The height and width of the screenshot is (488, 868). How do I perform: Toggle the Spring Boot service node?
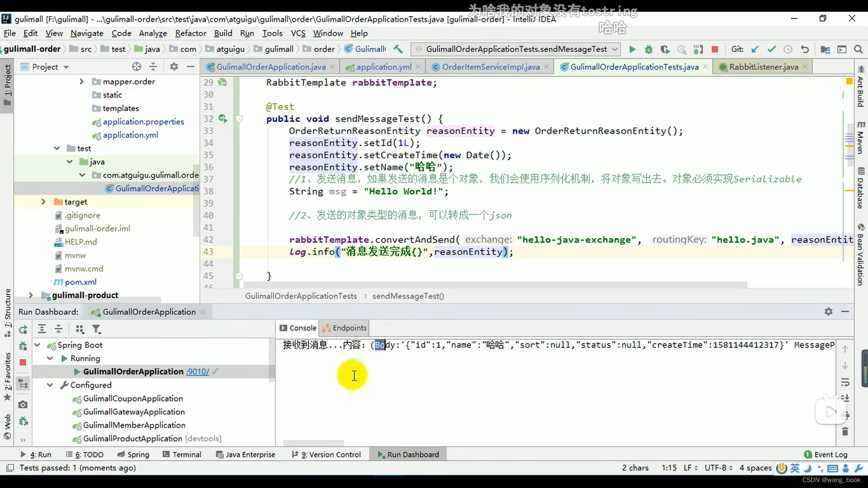point(37,345)
